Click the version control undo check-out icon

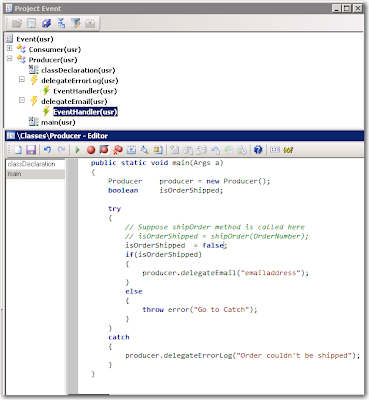(x=215, y=150)
